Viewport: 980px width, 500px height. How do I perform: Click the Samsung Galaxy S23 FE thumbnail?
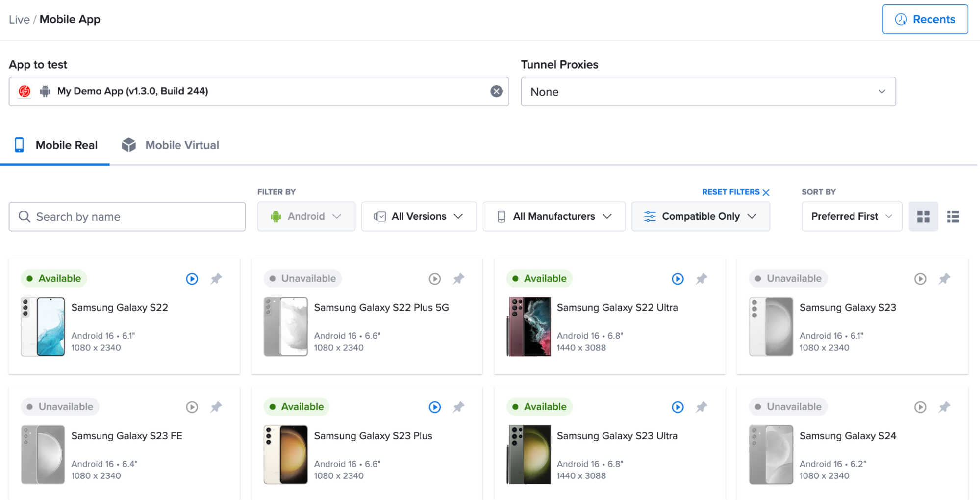click(43, 454)
